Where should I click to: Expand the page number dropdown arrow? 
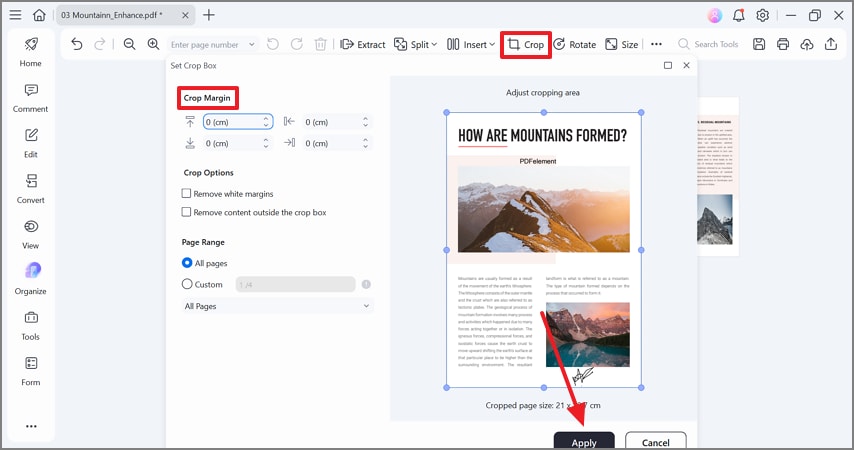252,45
